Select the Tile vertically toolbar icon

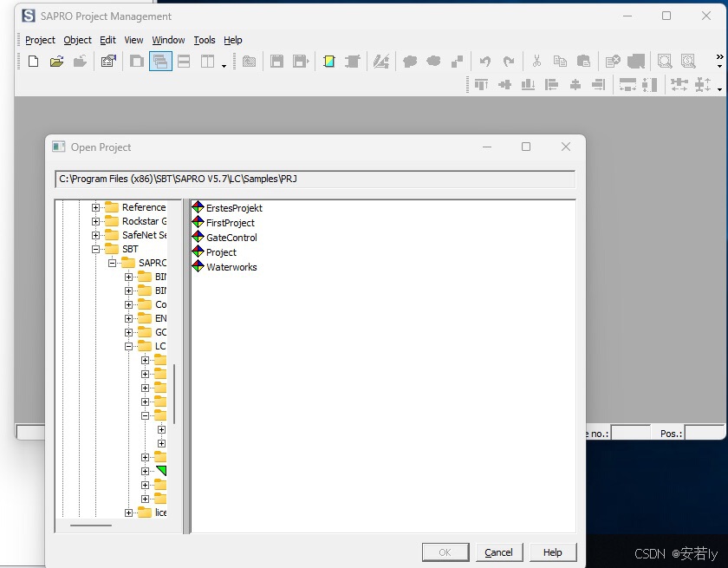(x=207, y=62)
